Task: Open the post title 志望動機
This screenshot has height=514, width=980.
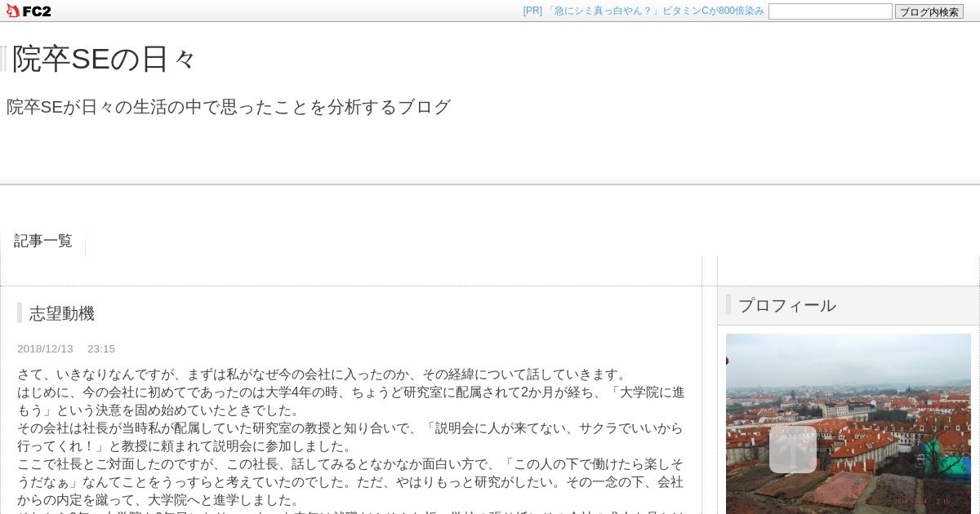Action: click(62, 313)
